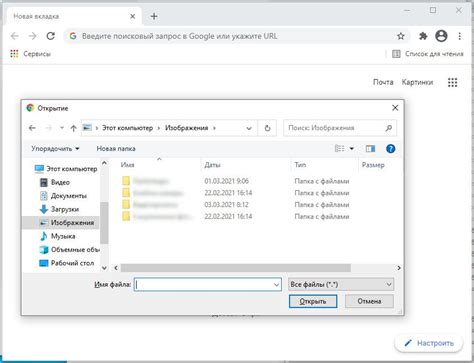This screenshot has width=474, height=363.
Task: Click Изображения in breadcrumb path
Action: pyautogui.click(x=187, y=128)
